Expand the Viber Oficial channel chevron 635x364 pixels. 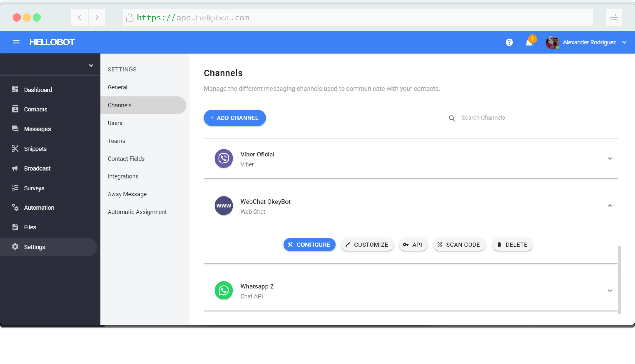click(610, 158)
